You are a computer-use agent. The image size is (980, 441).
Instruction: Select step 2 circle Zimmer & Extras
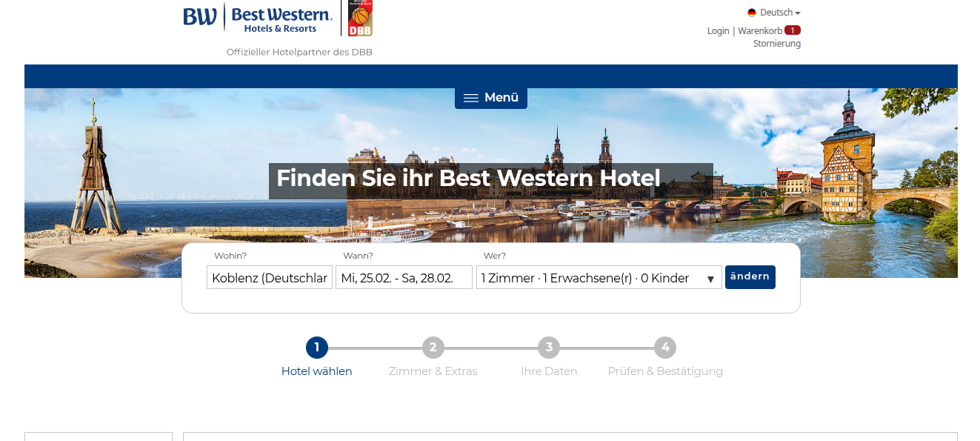pyautogui.click(x=433, y=348)
